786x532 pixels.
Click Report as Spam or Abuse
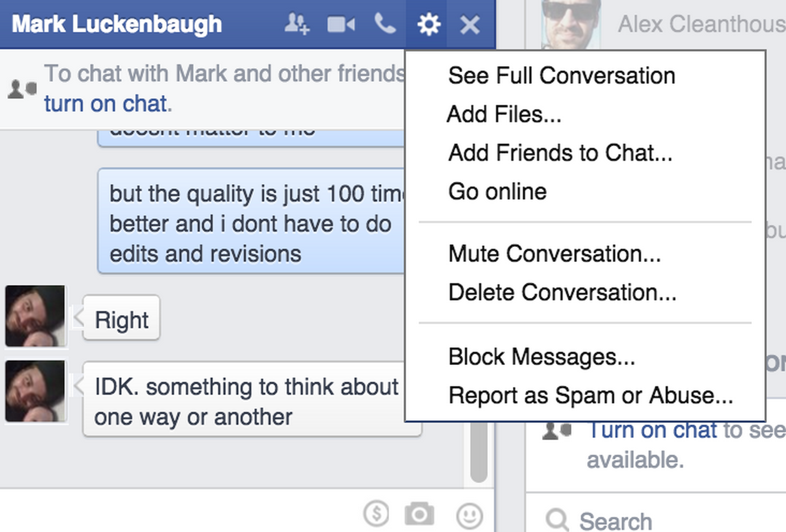(590, 395)
